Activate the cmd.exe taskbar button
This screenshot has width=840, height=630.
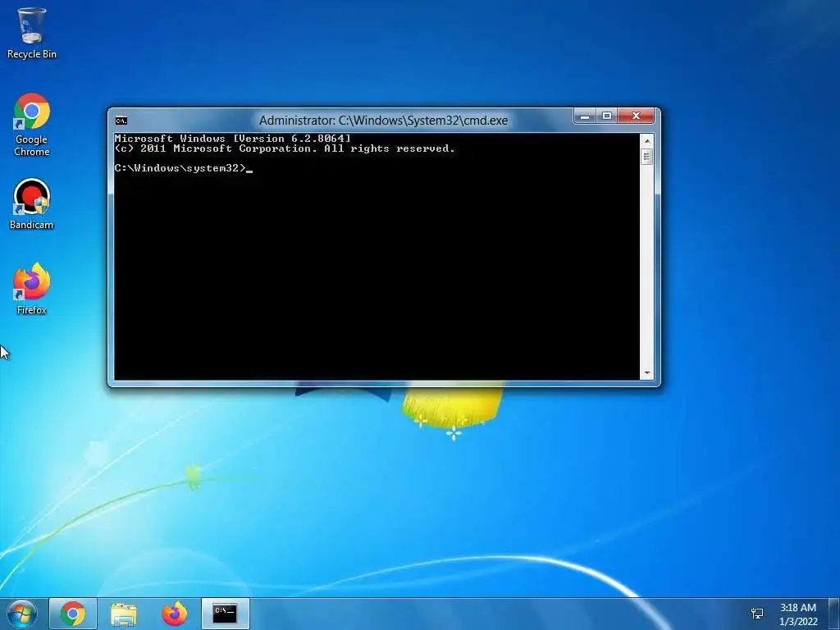tap(225, 614)
